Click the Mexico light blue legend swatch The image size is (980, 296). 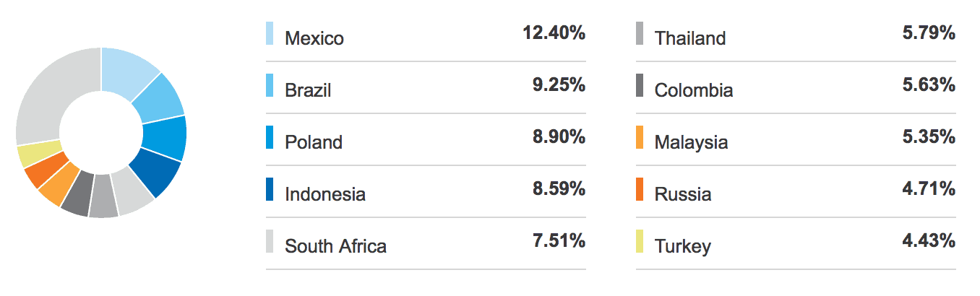(x=270, y=33)
